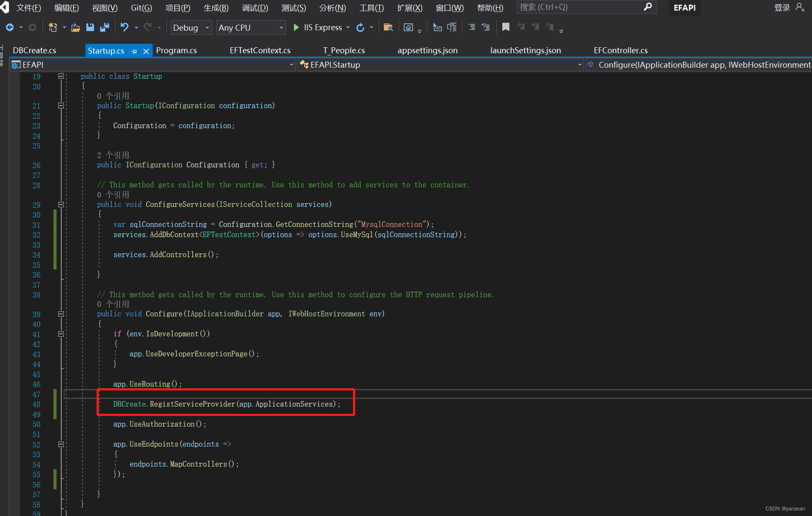Open the Any CPU platform dropdown
Screen dimensions: 812x516
point(251,28)
